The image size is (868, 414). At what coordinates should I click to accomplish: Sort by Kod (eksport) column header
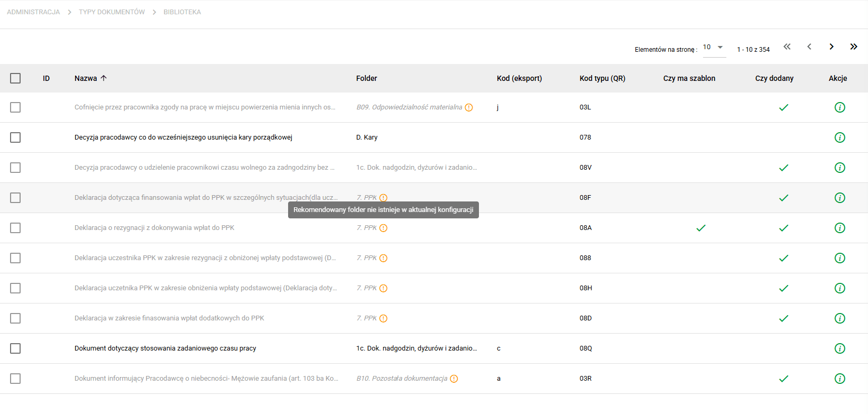pos(519,78)
